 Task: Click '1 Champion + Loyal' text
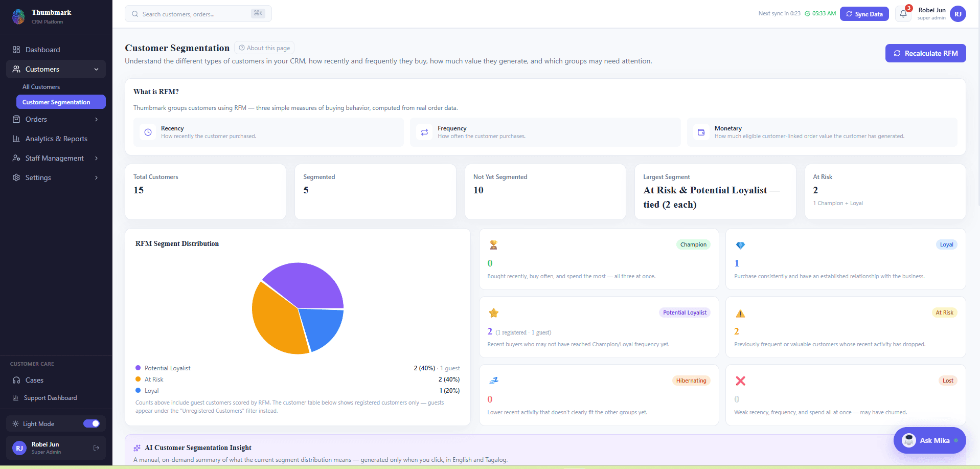click(838, 204)
